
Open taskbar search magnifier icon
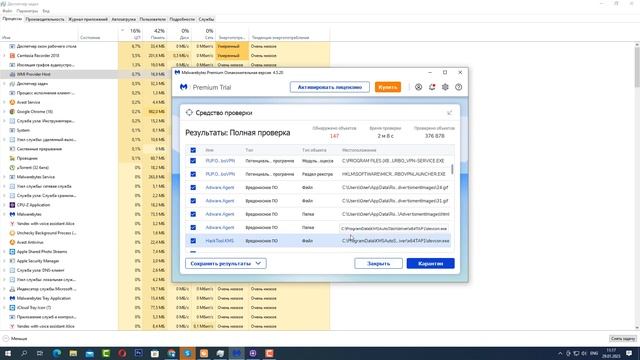click(x=24, y=353)
